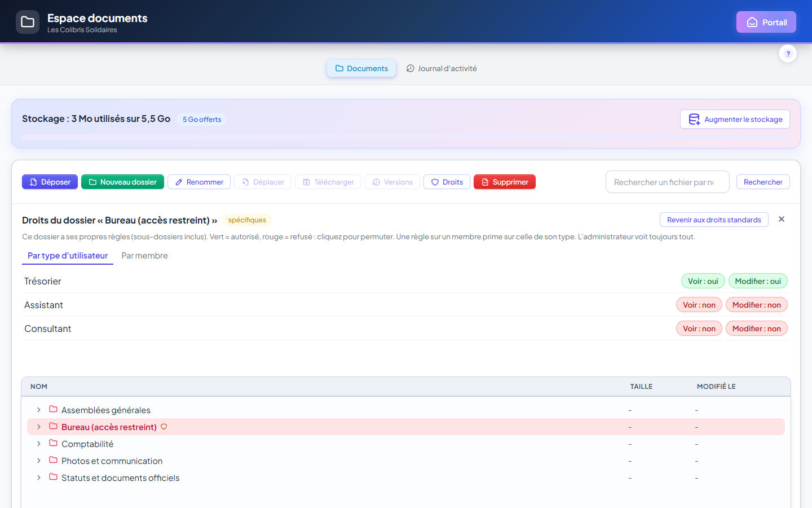The width and height of the screenshot is (812, 508).
Task: Click the help question mark icon
Action: pos(788,54)
